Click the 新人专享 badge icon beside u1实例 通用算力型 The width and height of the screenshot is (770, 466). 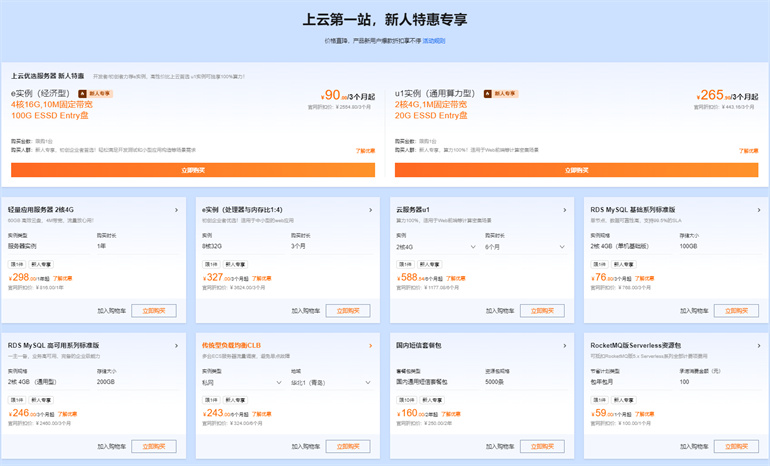pos(488,93)
